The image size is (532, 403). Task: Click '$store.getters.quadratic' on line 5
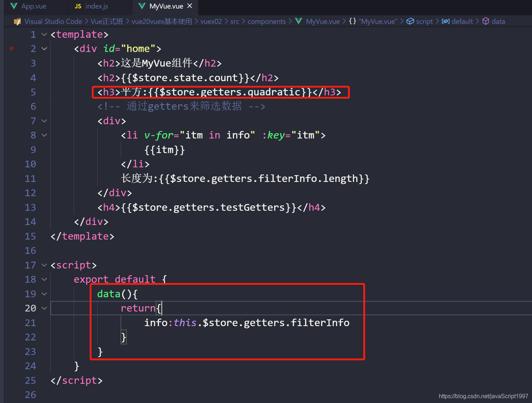click(x=230, y=92)
